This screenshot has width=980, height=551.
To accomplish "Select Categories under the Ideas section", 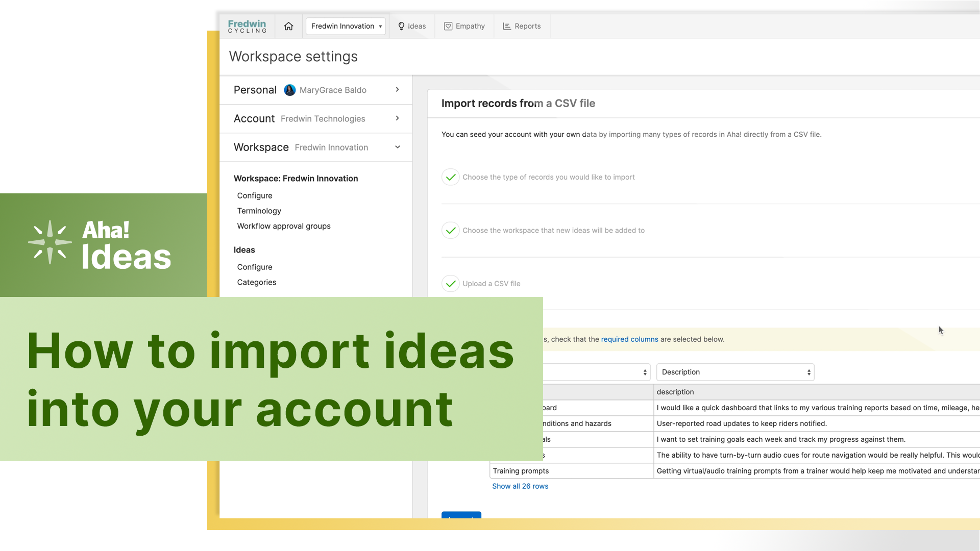I will tap(256, 282).
